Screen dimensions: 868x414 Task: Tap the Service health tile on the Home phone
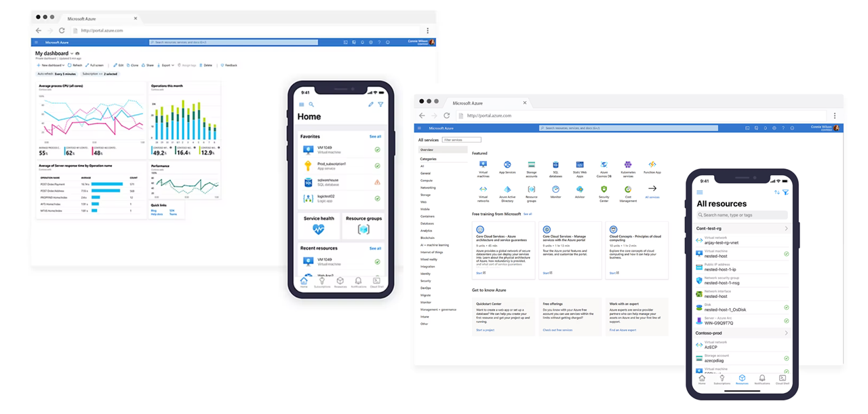(x=319, y=226)
